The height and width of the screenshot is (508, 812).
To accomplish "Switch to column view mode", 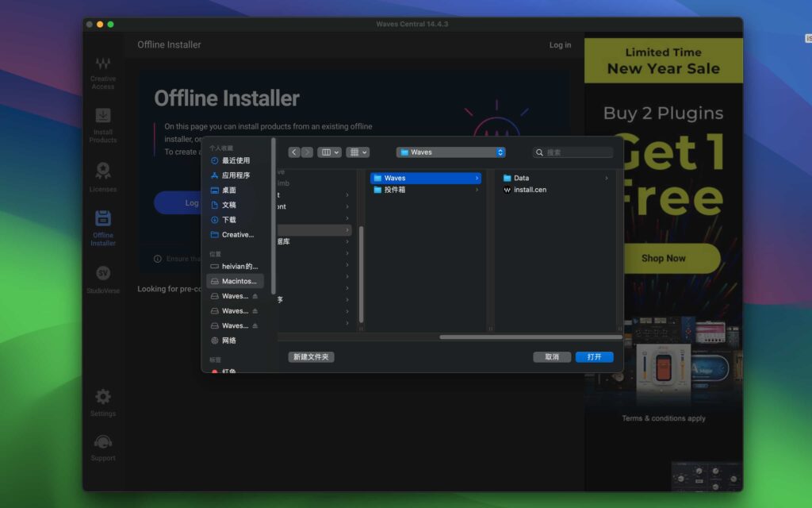I will click(x=326, y=152).
